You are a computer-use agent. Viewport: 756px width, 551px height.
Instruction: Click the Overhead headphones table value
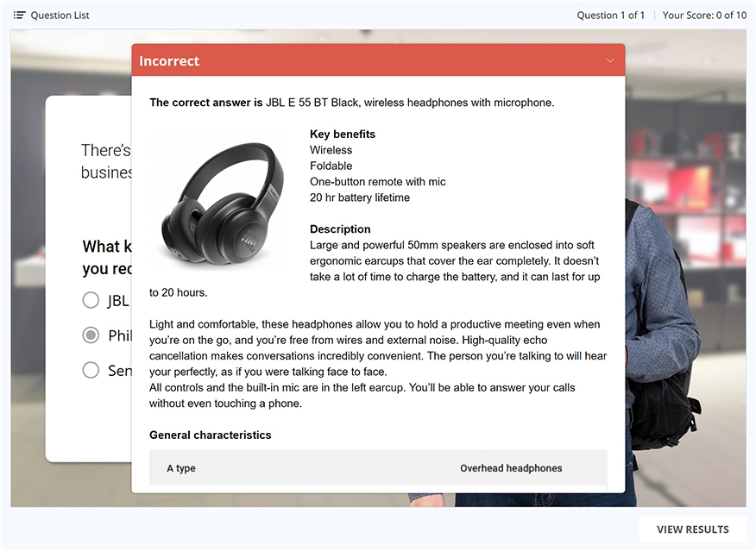click(511, 468)
